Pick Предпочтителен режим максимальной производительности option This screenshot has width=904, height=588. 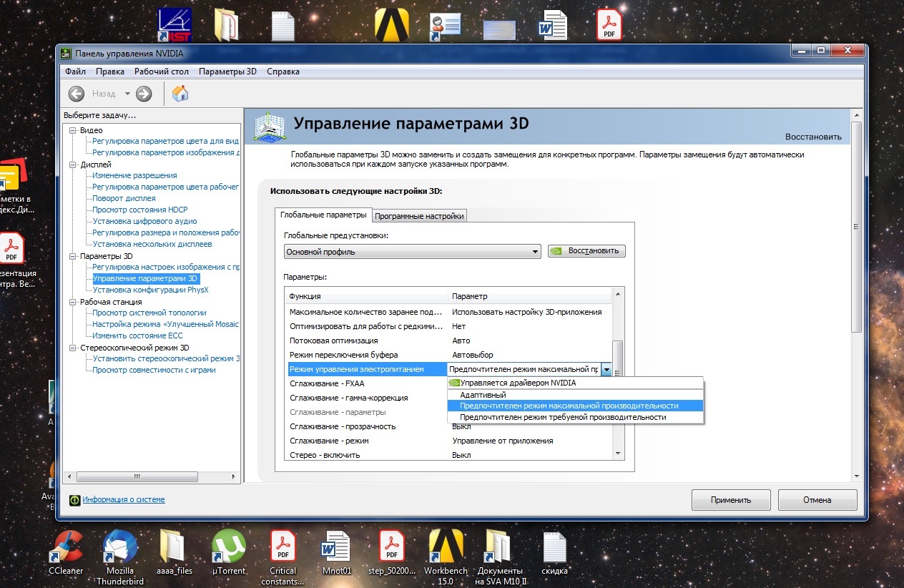click(576, 406)
